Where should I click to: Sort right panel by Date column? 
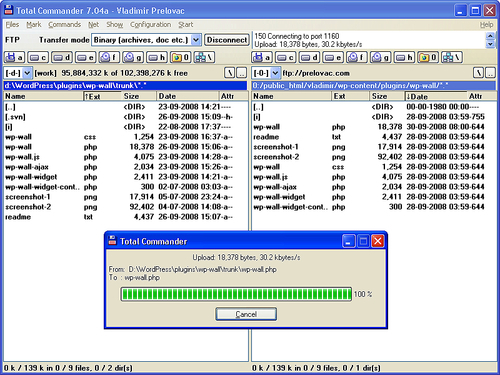436,96
